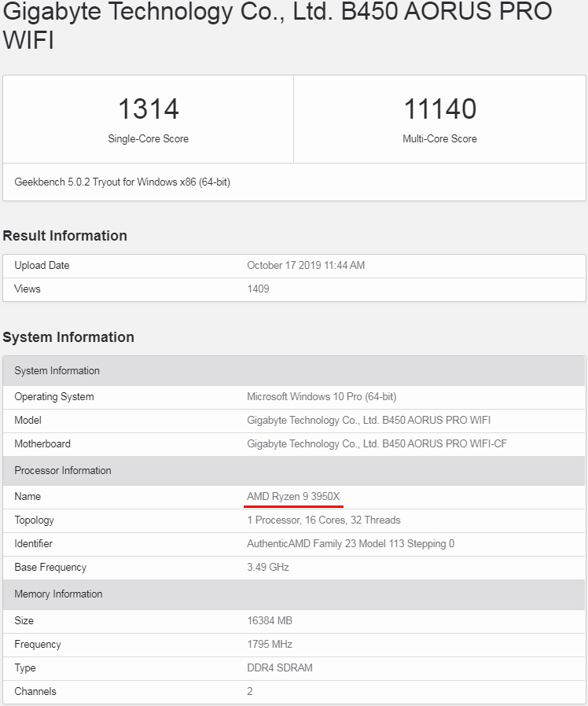Image resolution: width=588 pixels, height=706 pixels.
Task: Click the Topology label
Action: coord(35,520)
